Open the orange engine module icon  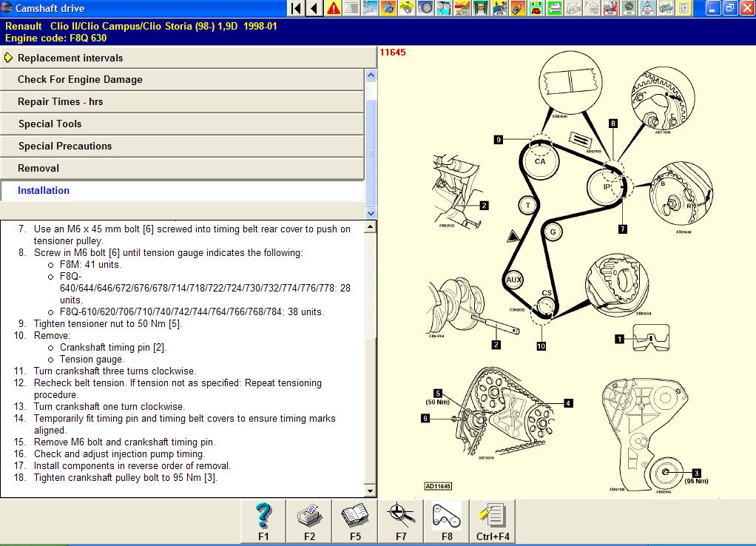pyautogui.click(x=388, y=8)
